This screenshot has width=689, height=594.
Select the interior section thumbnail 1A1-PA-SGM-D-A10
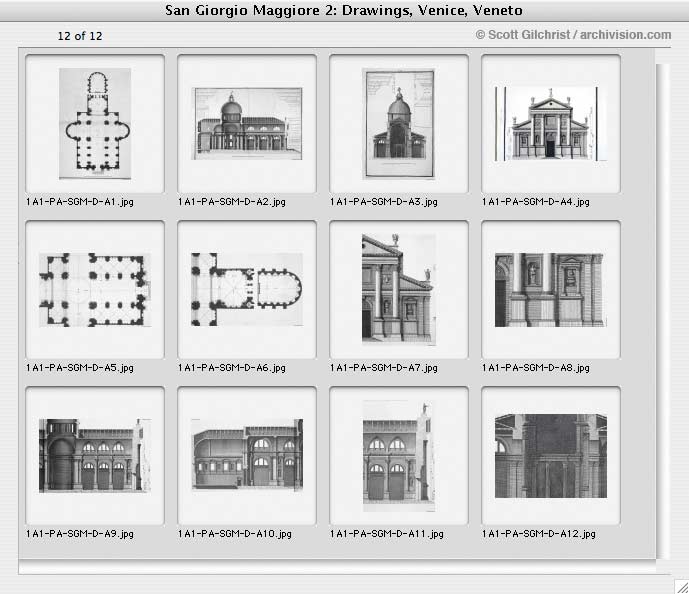[247, 455]
